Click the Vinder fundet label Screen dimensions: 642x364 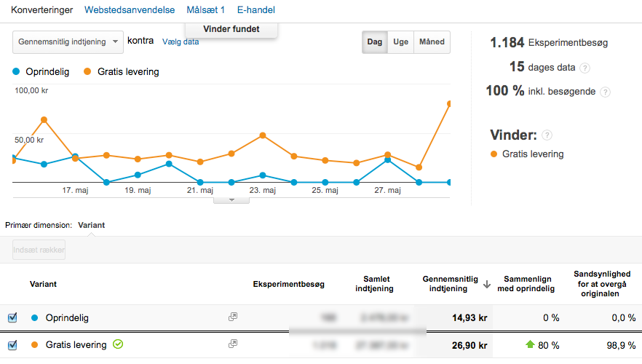point(231,29)
